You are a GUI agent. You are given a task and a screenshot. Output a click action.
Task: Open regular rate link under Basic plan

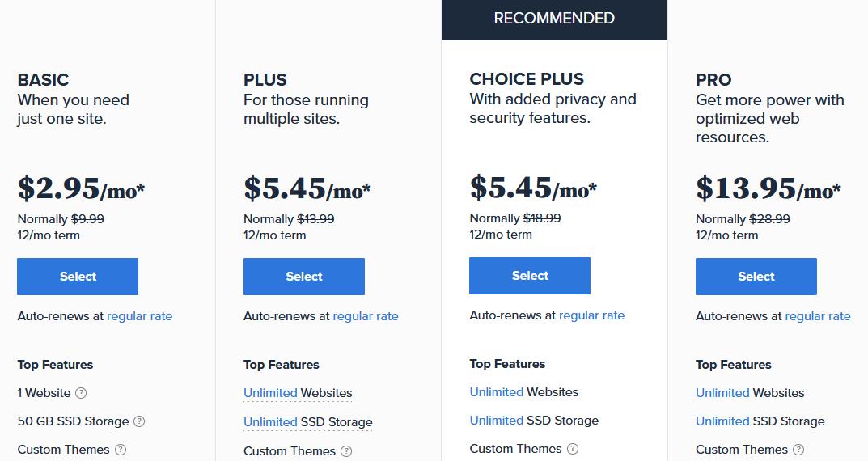click(x=139, y=316)
